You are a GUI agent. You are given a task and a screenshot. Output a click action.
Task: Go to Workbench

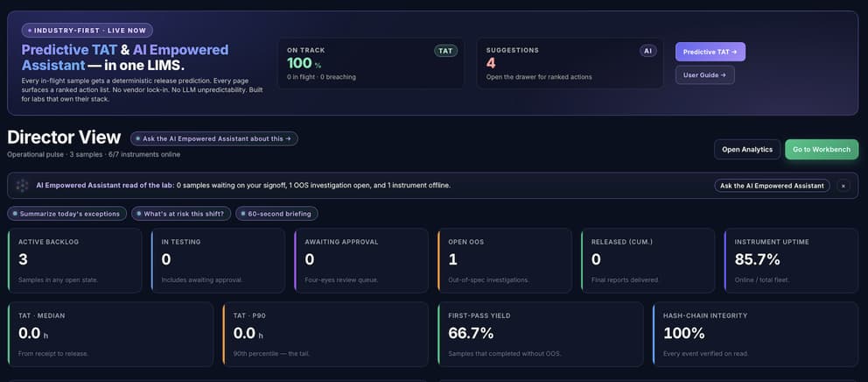pyautogui.click(x=822, y=150)
